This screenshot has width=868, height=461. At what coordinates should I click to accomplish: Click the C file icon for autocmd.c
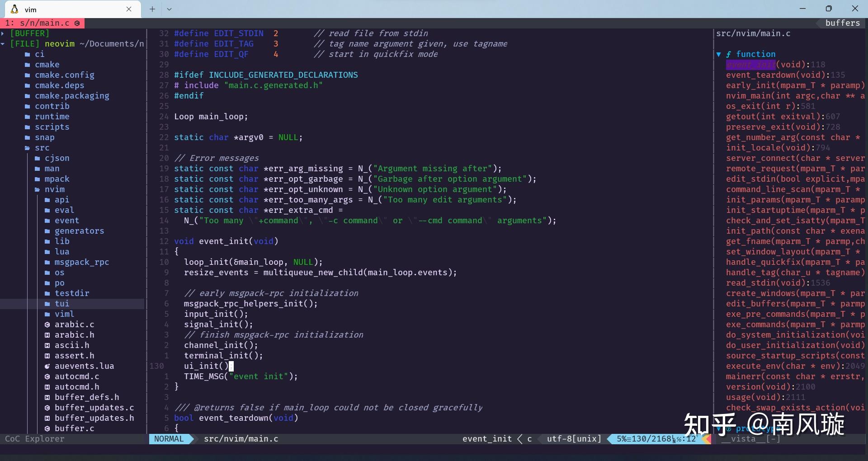47,376
